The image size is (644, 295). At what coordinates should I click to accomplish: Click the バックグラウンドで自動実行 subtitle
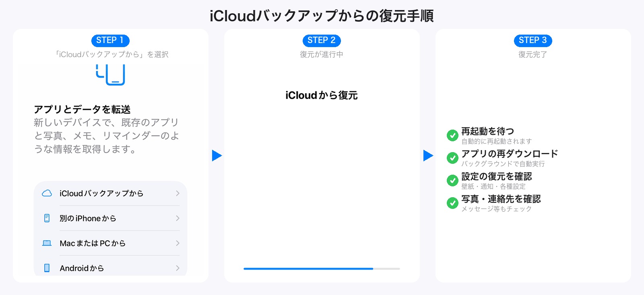pos(503,164)
